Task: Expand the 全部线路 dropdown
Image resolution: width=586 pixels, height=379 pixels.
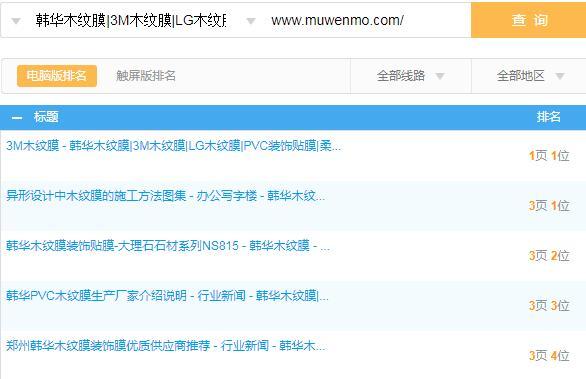Action: 410,76
